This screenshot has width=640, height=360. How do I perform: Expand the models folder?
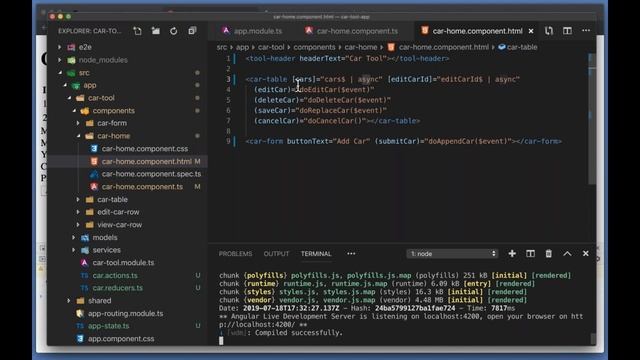[x=105, y=238]
